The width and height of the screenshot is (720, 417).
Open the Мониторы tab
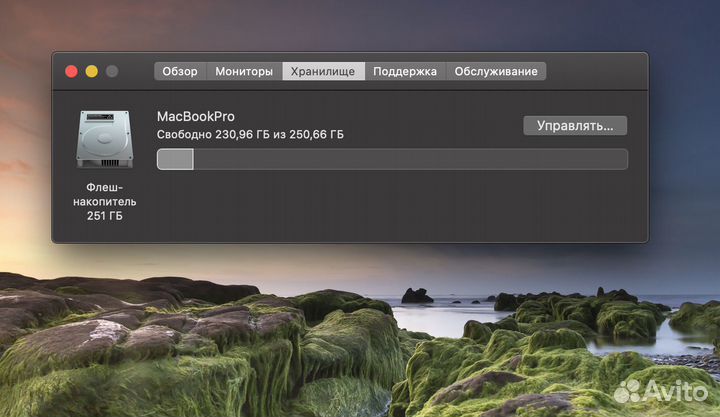(x=244, y=71)
